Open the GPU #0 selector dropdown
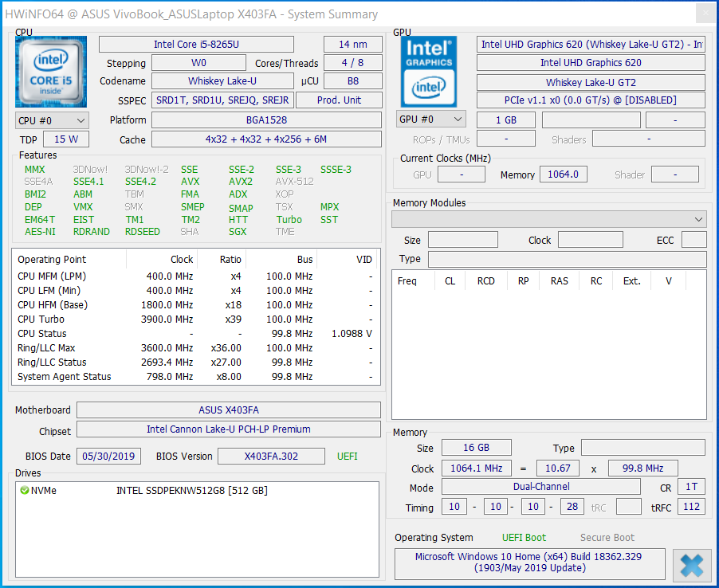This screenshot has width=719, height=588. 430,120
